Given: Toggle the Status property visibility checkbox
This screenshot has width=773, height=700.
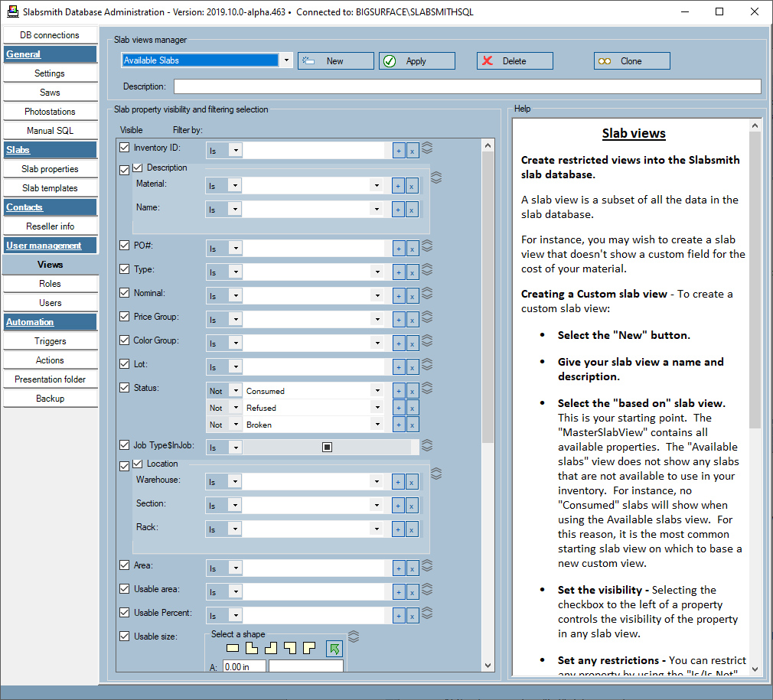Looking at the screenshot, I should click(124, 388).
